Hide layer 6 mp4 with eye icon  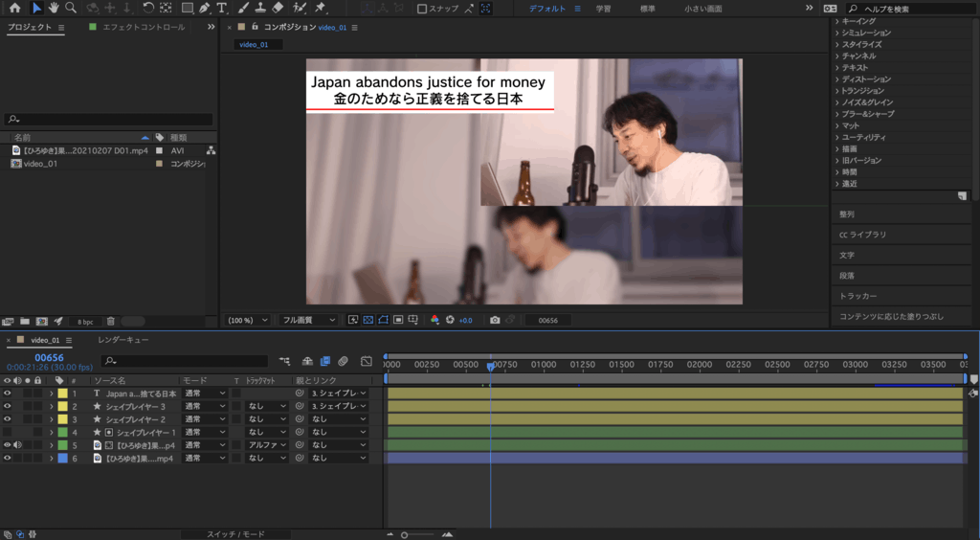coord(8,458)
